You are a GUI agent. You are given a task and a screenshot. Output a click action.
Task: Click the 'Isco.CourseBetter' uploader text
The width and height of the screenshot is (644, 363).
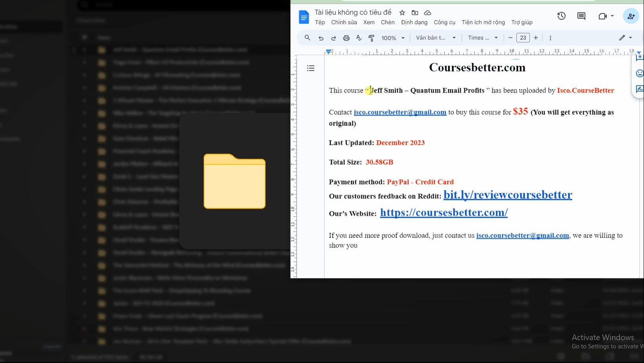(585, 90)
